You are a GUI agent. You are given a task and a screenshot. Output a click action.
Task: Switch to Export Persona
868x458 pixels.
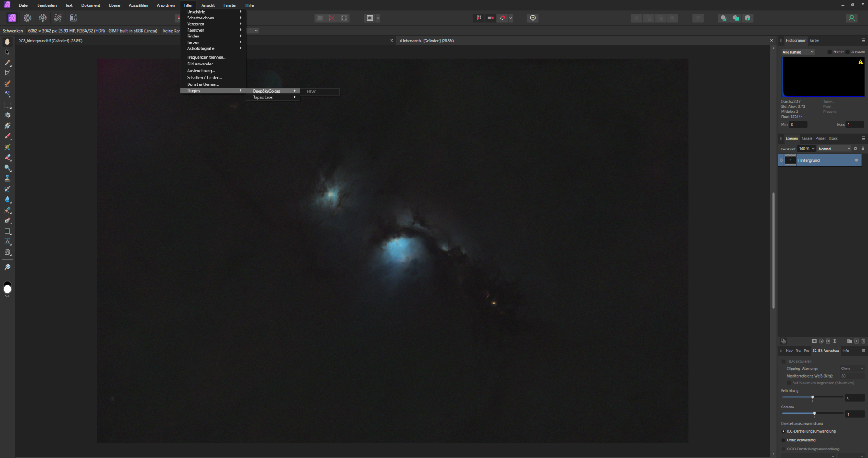(73, 18)
